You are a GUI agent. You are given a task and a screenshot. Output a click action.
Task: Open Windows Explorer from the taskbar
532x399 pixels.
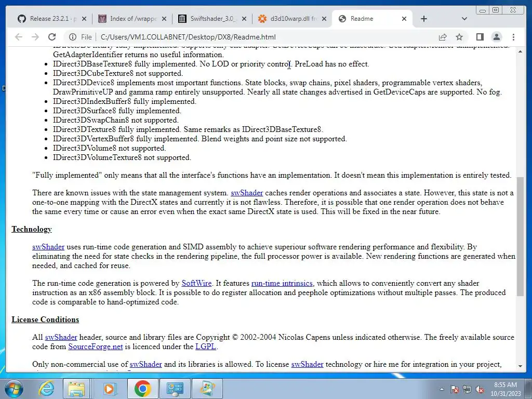(x=76, y=389)
